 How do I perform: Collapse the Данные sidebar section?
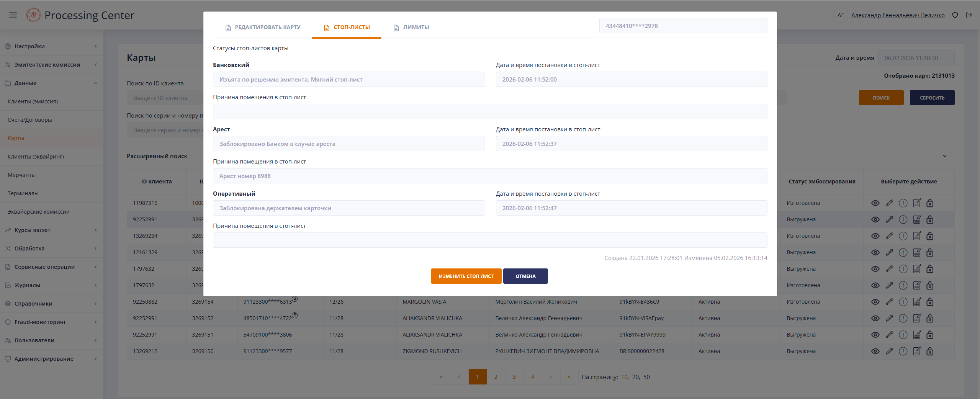pyautogui.click(x=51, y=83)
